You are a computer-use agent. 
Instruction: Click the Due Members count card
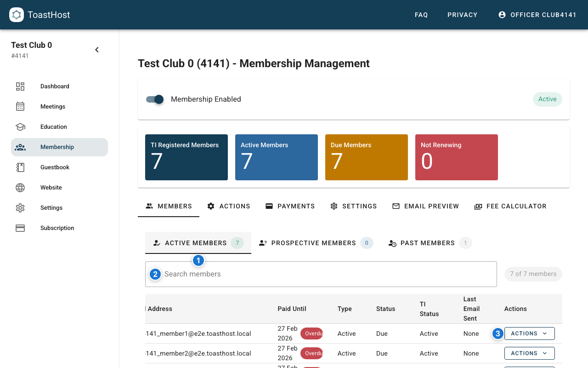[366, 157]
